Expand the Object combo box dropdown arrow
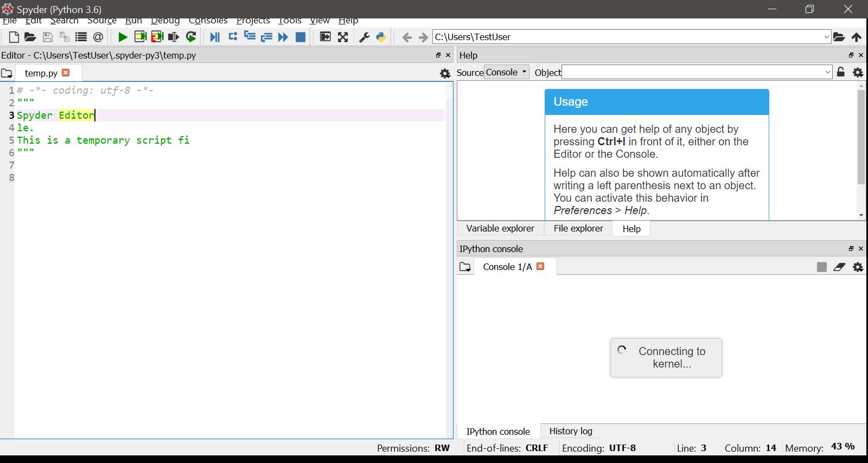This screenshot has width=868, height=463. 828,72
